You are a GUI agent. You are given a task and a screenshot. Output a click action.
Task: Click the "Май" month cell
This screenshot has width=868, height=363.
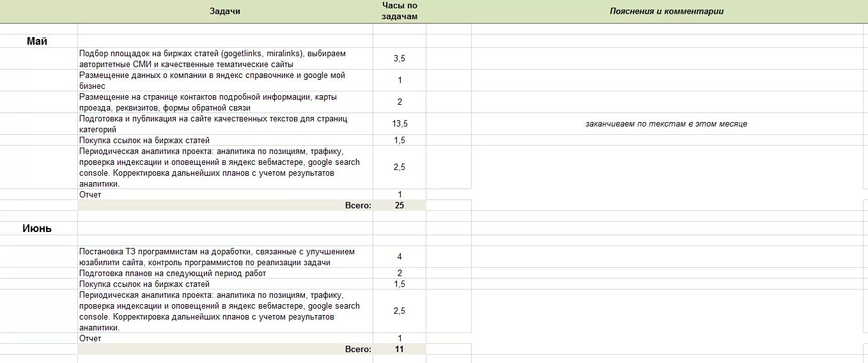(37, 42)
